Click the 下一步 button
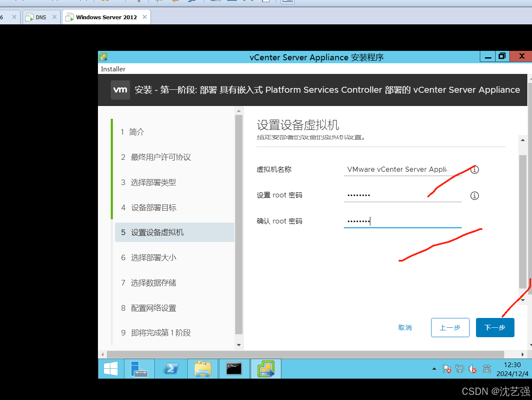The height and width of the screenshot is (400, 532). tap(495, 328)
